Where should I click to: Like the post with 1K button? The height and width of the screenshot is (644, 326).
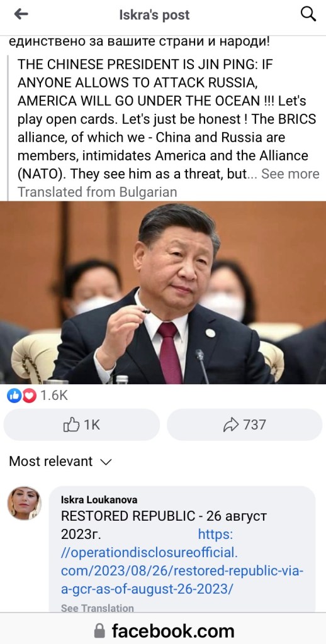click(x=81, y=425)
